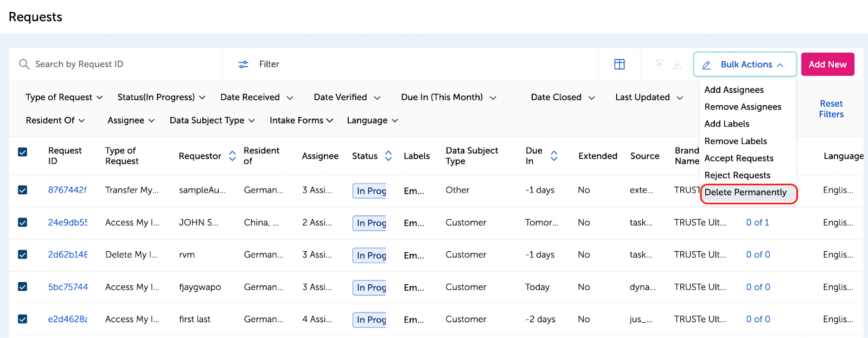Select Delete Permanently menu option
The height and width of the screenshot is (338, 868).
pyautogui.click(x=745, y=193)
